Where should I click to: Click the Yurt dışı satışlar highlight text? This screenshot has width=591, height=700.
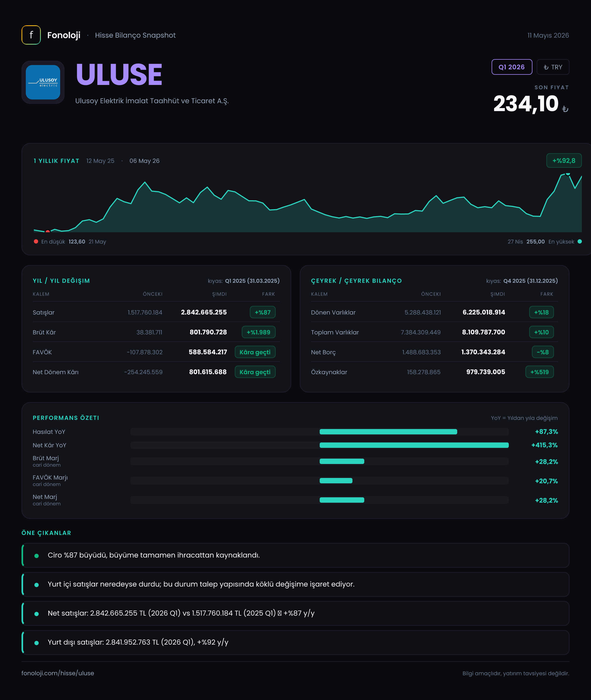(138, 642)
